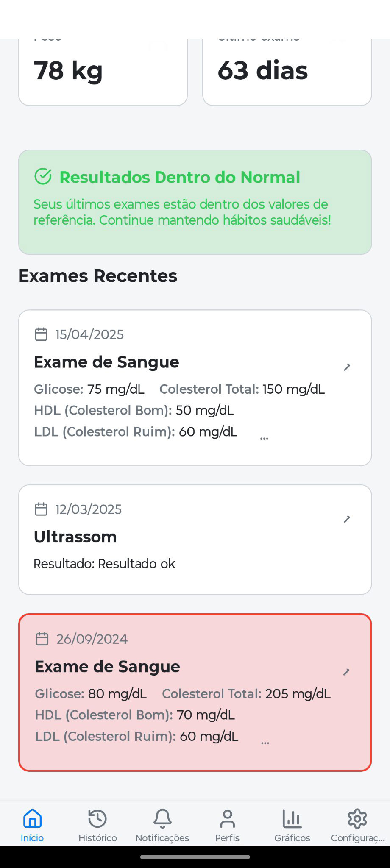Image resolution: width=390 pixels, height=868 pixels.
Task: Open the Gráficos bar chart icon
Action: [292, 818]
